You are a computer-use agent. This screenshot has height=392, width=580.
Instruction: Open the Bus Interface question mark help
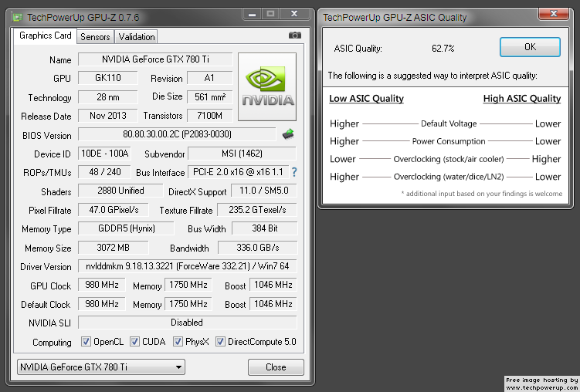coord(294,172)
